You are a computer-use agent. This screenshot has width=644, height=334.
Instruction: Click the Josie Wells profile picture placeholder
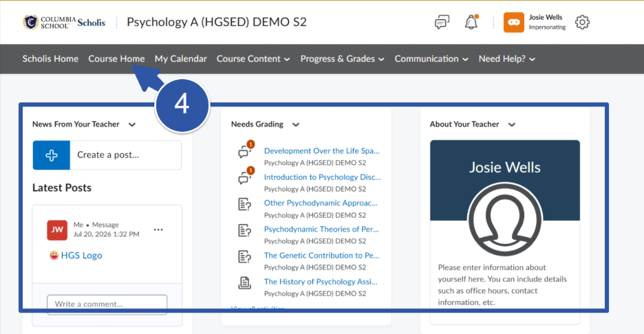click(505, 219)
